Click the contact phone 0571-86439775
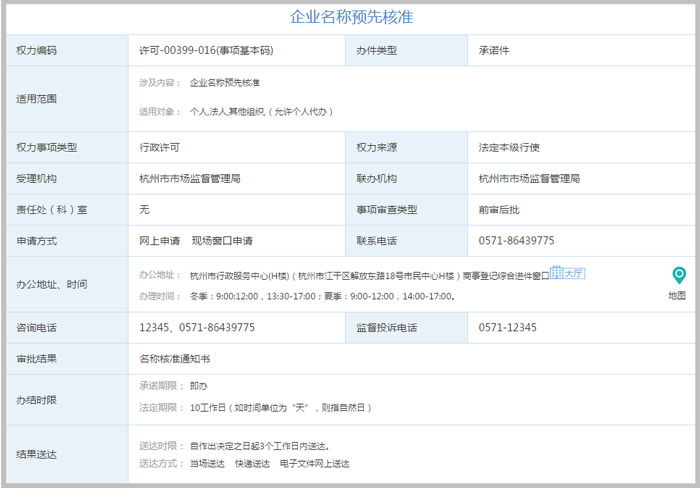This screenshot has height=488, width=700. (516, 241)
